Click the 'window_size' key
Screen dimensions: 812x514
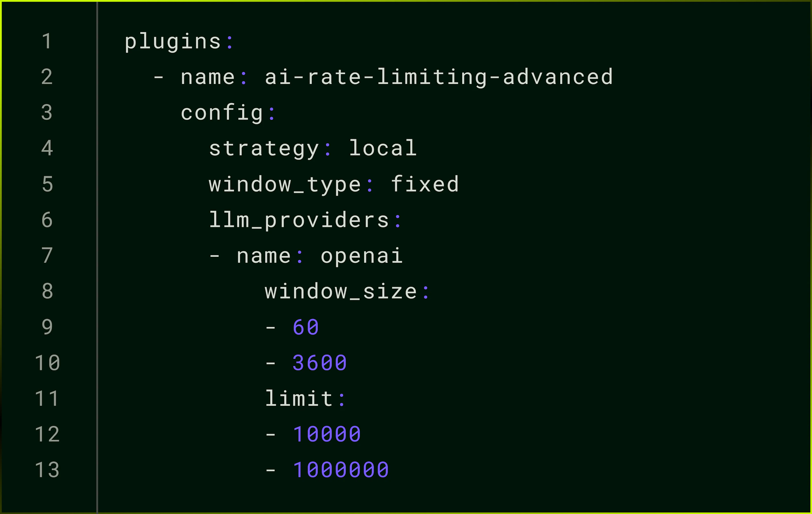tap(341, 291)
